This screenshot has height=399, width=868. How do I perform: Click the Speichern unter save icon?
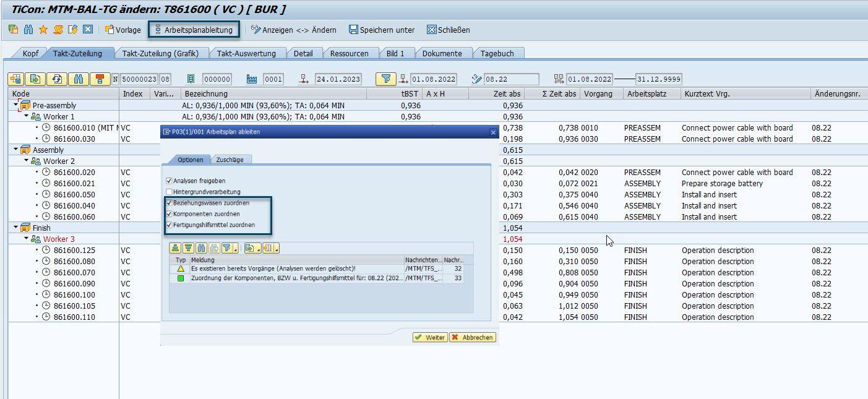pyautogui.click(x=353, y=30)
